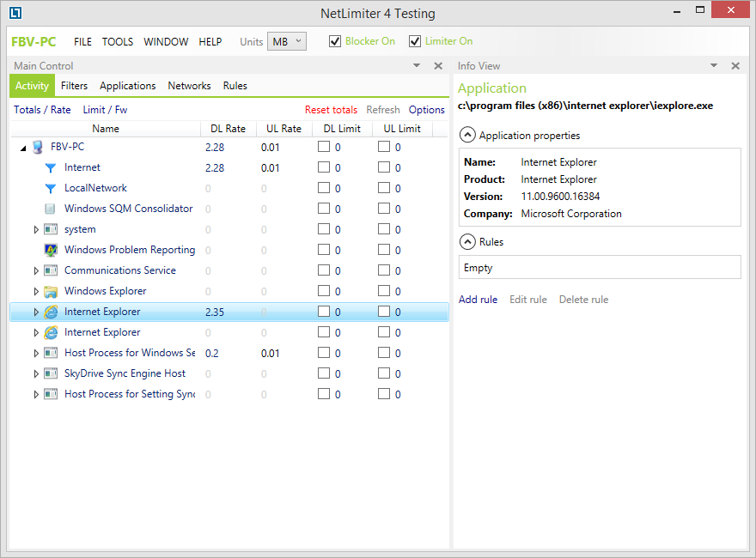Image resolution: width=756 pixels, height=558 pixels.
Task: Click the Windows Problem Reporting icon
Action: (51, 250)
